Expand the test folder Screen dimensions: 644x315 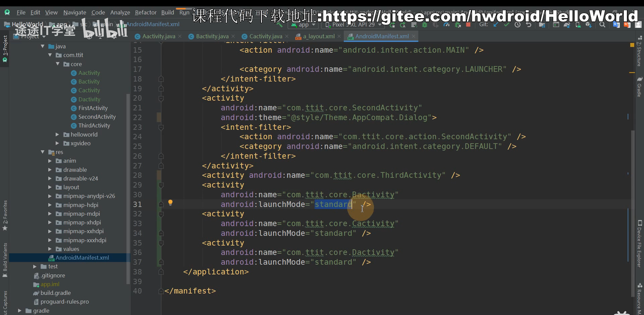click(x=35, y=267)
